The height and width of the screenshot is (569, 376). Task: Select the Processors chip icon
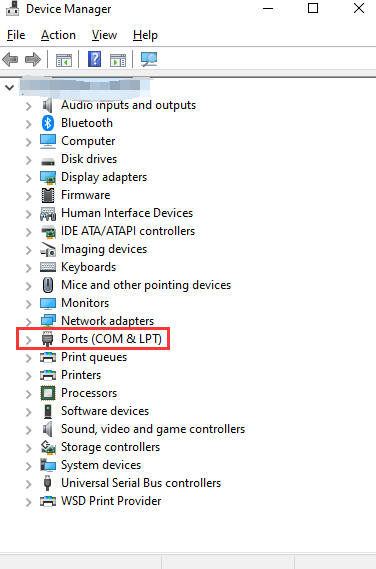tap(48, 393)
